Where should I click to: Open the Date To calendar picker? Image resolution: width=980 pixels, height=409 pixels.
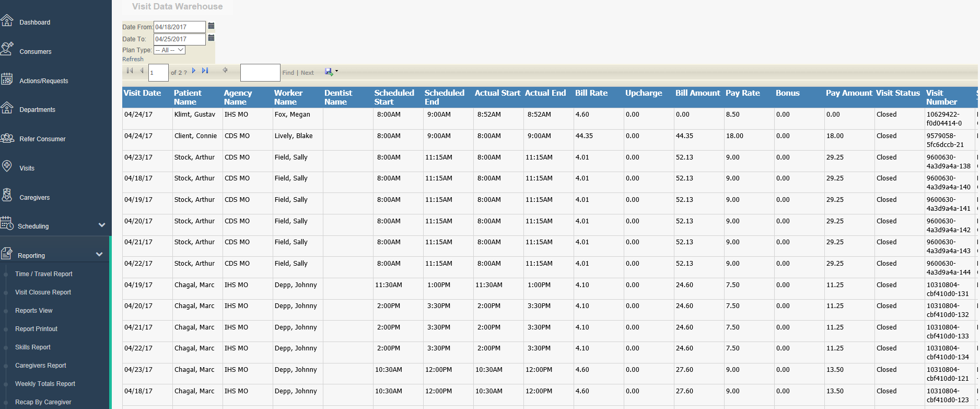tap(211, 38)
